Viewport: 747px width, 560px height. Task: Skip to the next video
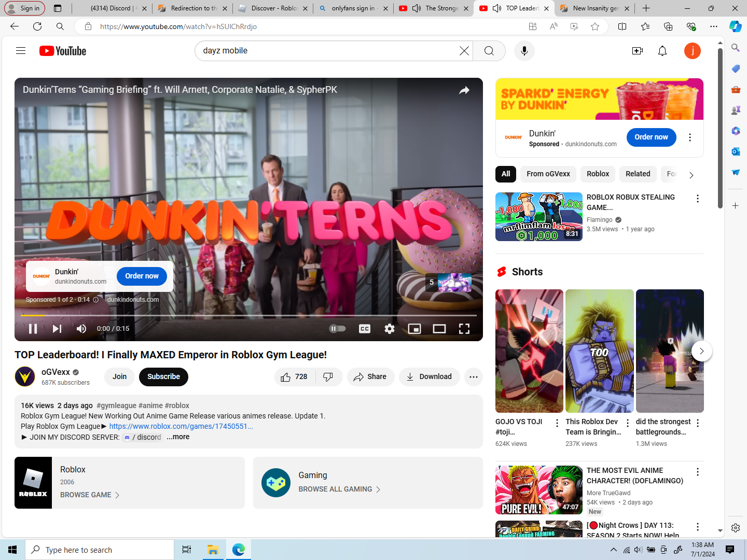[57, 329]
